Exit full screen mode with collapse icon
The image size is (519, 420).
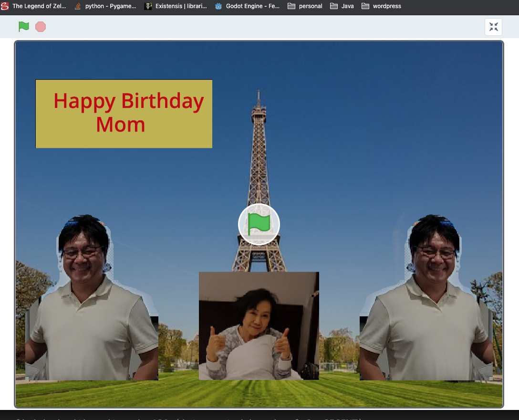pos(493,27)
